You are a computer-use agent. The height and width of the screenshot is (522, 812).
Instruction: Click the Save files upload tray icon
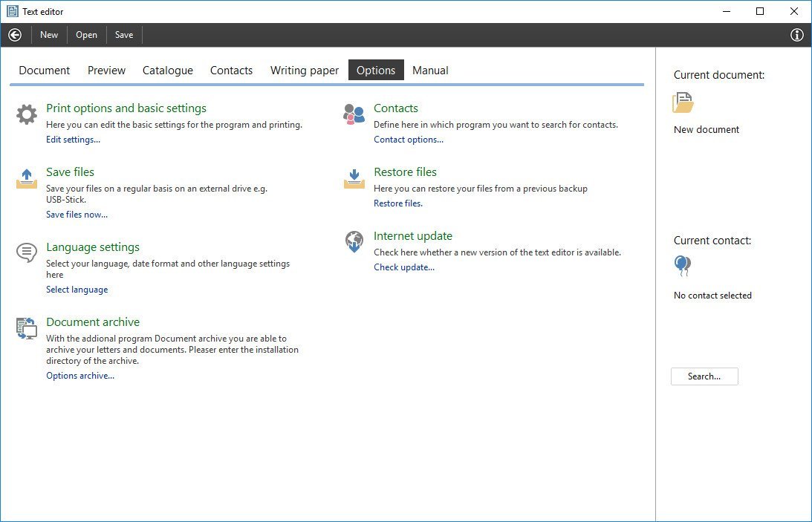click(27, 179)
